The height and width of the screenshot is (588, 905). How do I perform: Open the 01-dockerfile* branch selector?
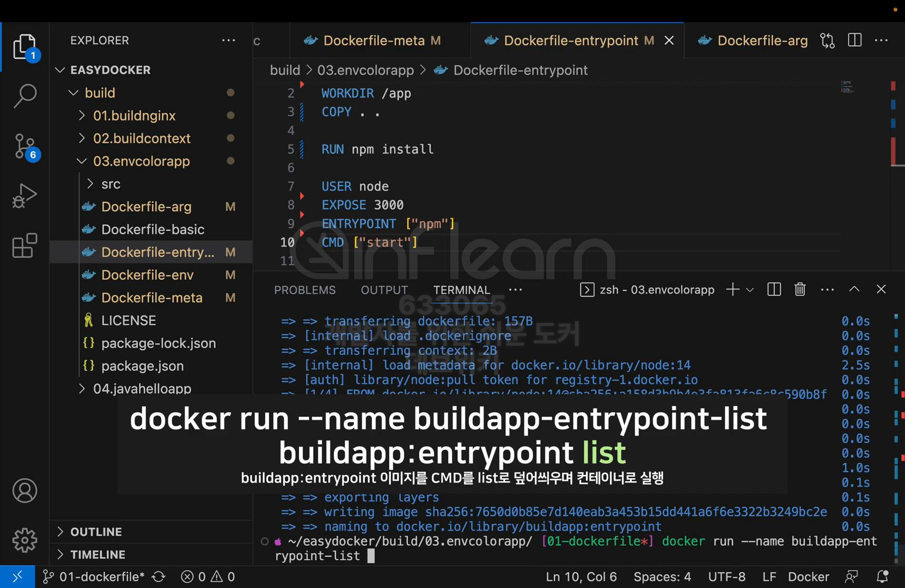pos(93,577)
